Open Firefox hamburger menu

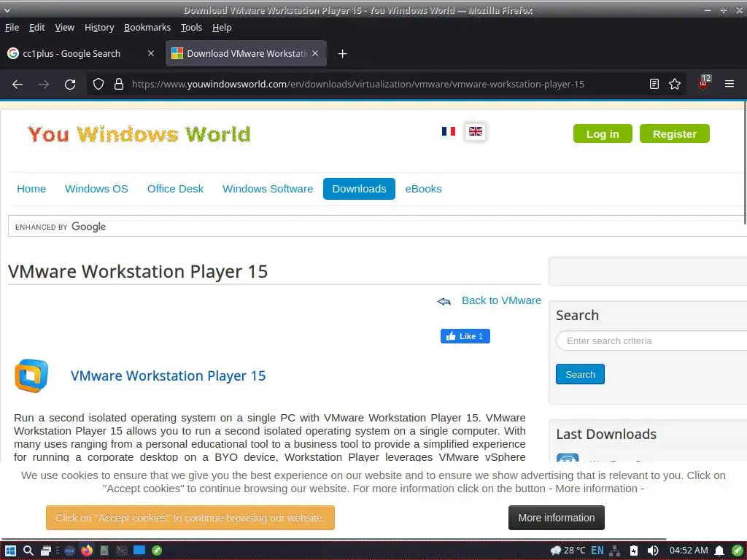click(x=729, y=84)
